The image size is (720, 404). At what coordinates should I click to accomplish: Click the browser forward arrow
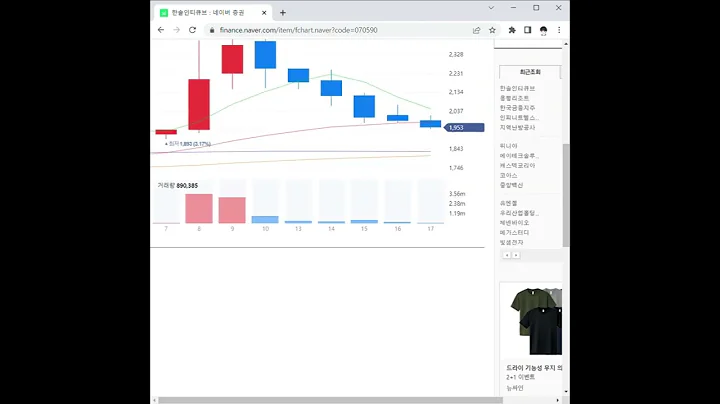[176, 30]
